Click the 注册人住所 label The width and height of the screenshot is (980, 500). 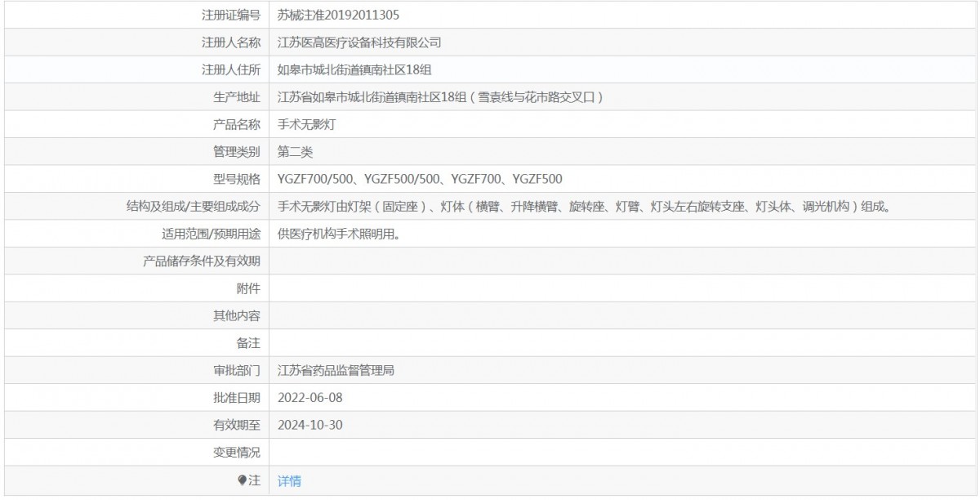pyautogui.click(x=231, y=70)
